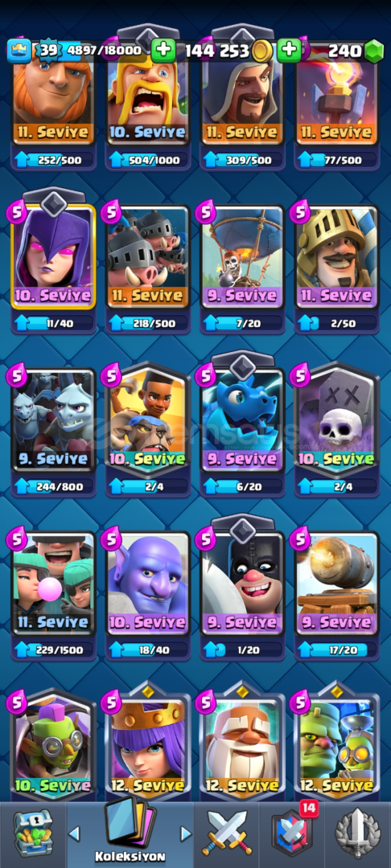Viewport: 391px width, 868px height.
Task: Open the Clan shield tab with 14 badge
Action: point(291,832)
